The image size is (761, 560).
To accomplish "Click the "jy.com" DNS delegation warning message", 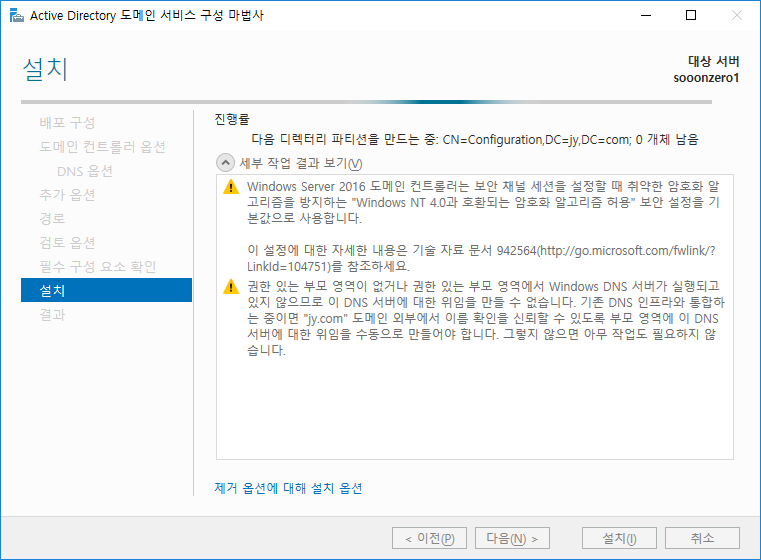I will [486, 318].
